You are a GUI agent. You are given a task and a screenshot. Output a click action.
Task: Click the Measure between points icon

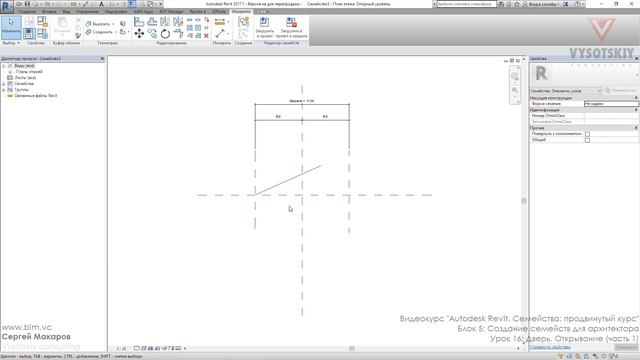220,33
